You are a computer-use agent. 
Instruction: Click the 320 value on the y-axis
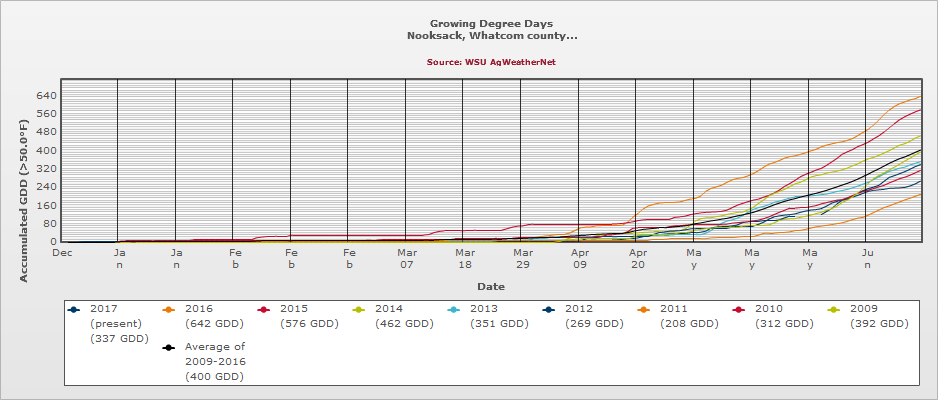46,169
